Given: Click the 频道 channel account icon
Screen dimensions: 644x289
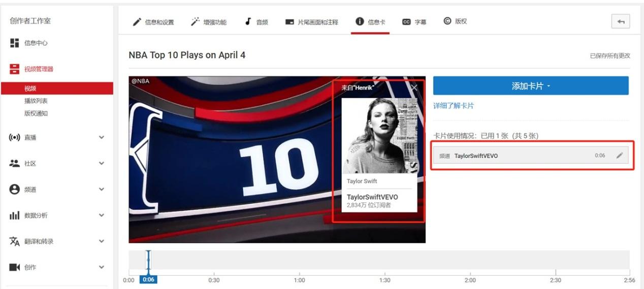Looking at the screenshot, I should click(x=14, y=189).
